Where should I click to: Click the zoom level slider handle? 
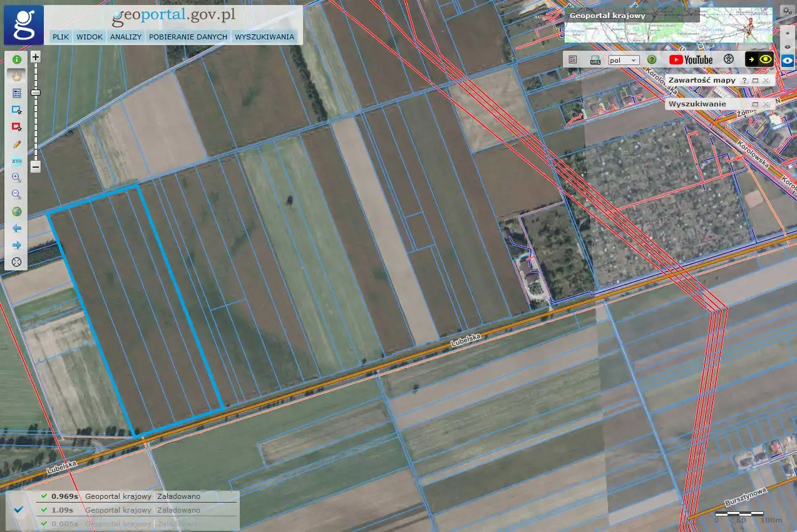coord(36,93)
